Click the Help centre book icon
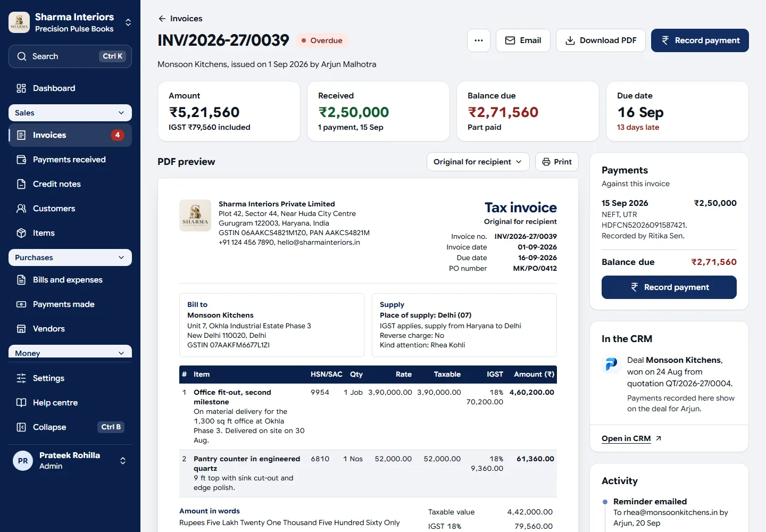The image size is (766, 532). point(21,403)
